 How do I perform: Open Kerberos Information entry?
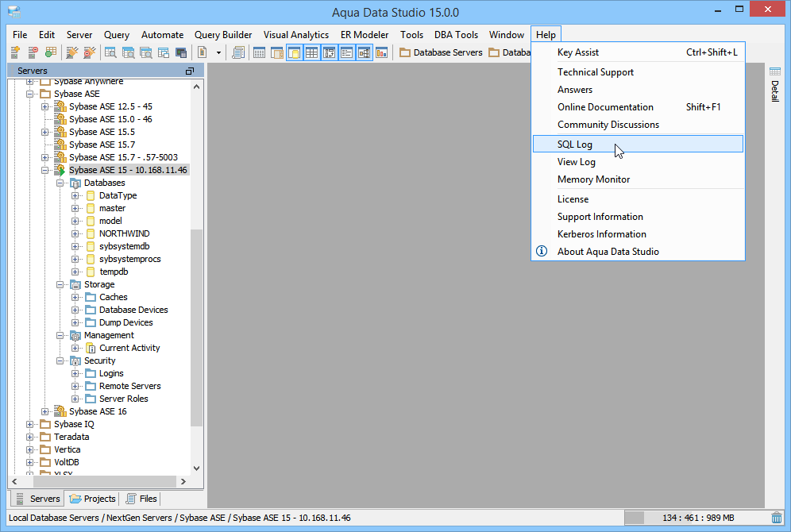(638, 234)
